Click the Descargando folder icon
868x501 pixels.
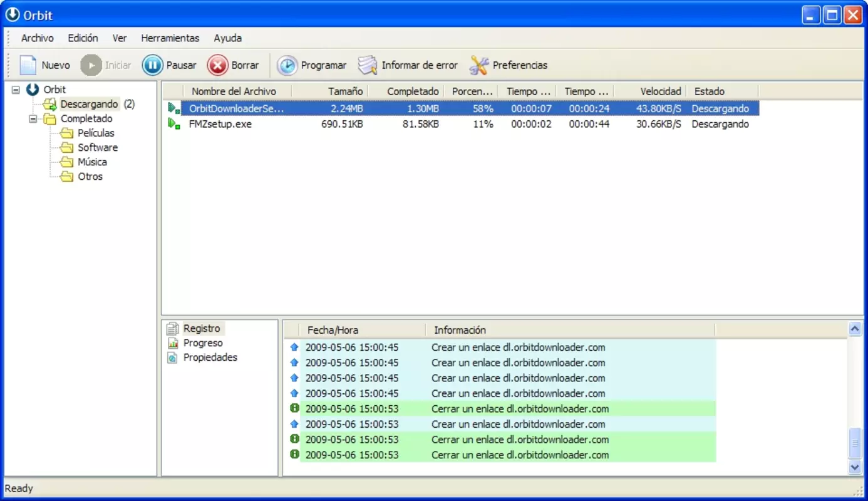pyautogui.click(x=50, y=104)
